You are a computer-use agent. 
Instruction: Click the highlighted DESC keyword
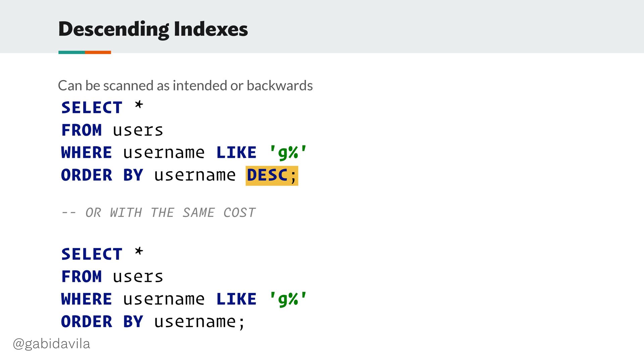267,175
